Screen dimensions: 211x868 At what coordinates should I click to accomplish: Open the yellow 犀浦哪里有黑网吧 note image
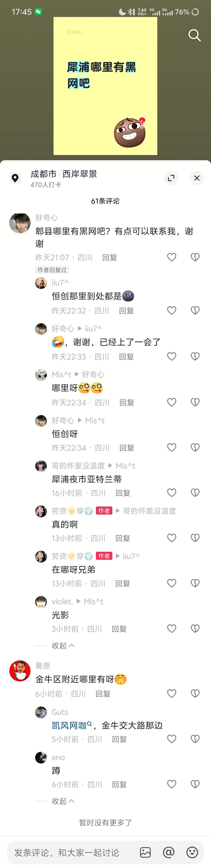[x=105, y=86]
